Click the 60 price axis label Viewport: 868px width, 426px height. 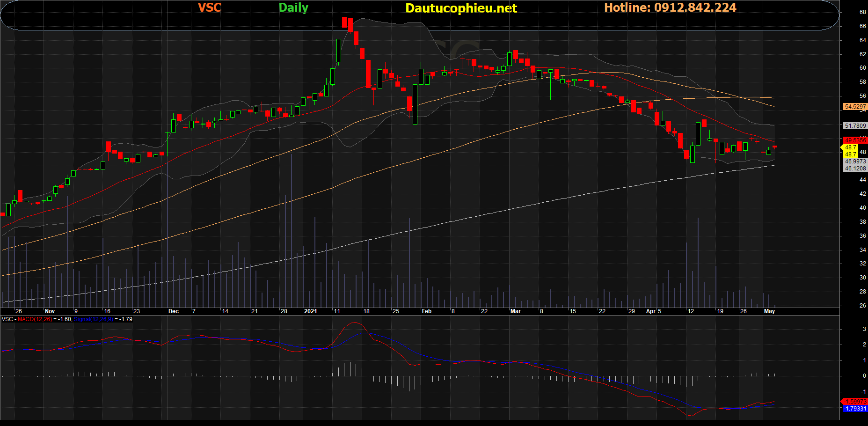pyautogui.click(x=863, y=68)
